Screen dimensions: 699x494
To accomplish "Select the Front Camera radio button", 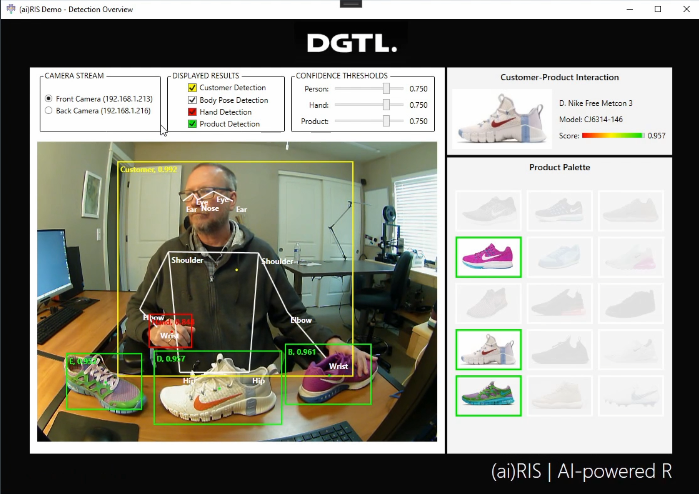I will (49, 99).
